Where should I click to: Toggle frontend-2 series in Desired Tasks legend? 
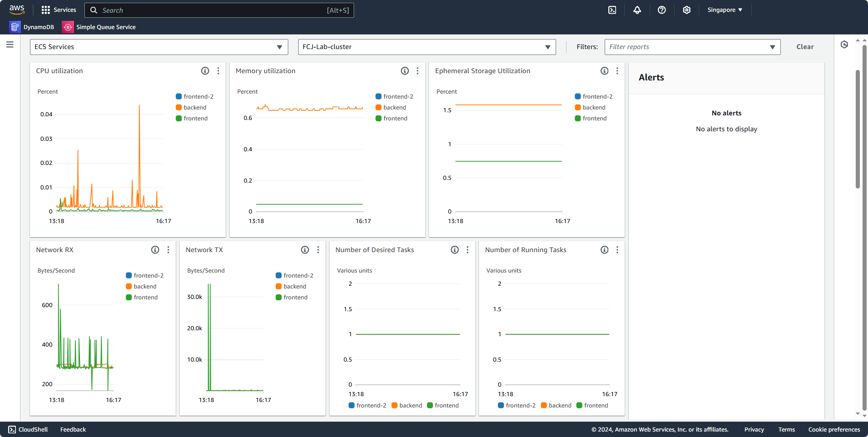[368, 406]
